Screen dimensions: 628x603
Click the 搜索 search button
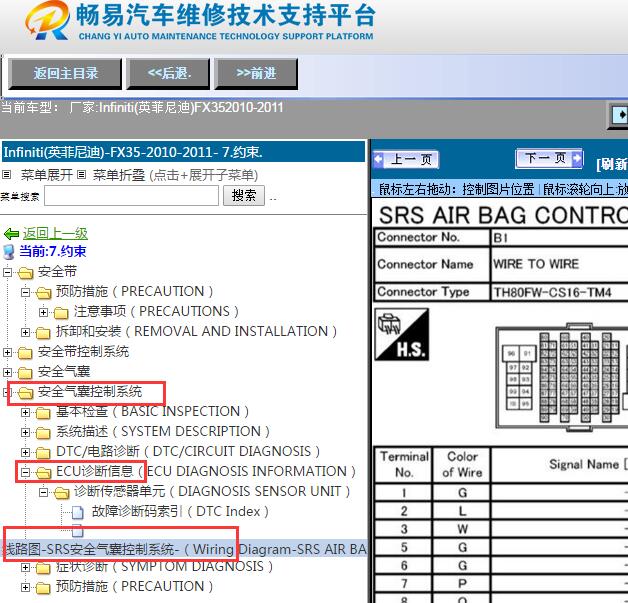pyautogui.click(x=244, y=195)
